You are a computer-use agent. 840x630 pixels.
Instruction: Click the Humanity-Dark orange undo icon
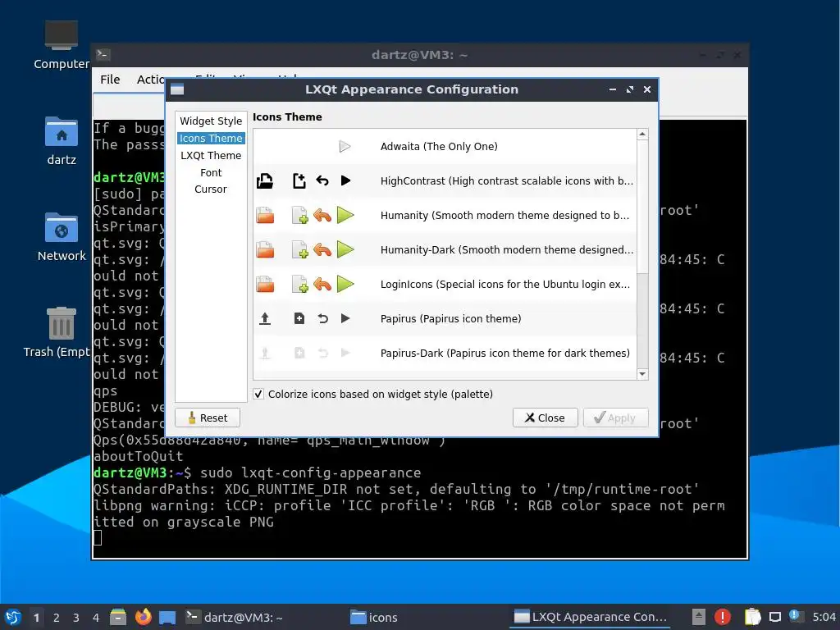click(x=322, y=249)
